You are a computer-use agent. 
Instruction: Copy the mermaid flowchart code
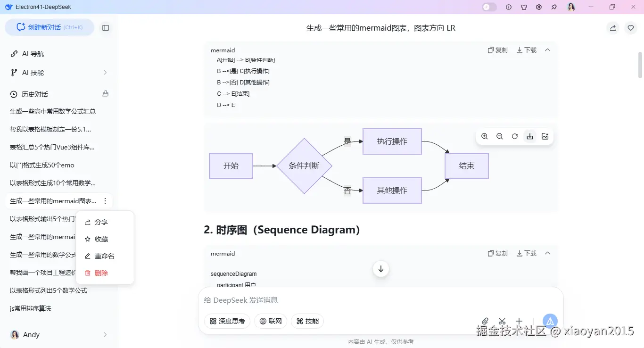(x=497, y=50)
